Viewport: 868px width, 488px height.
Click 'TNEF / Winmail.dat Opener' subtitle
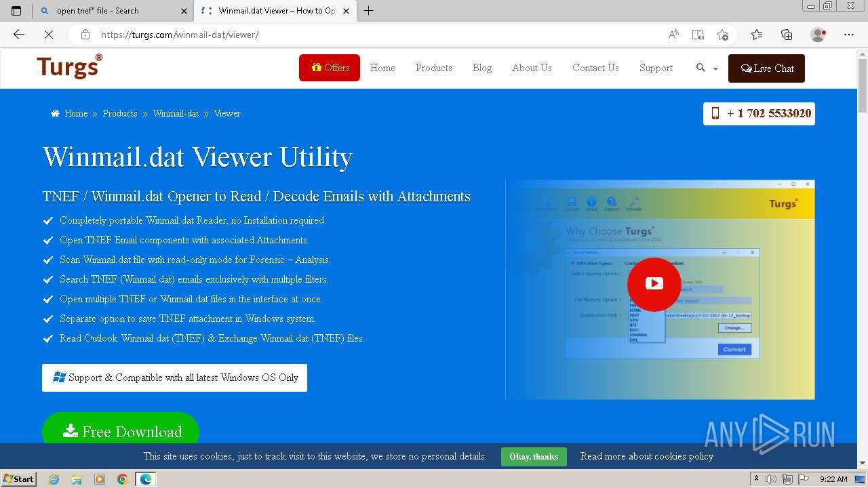coord(256,197)
